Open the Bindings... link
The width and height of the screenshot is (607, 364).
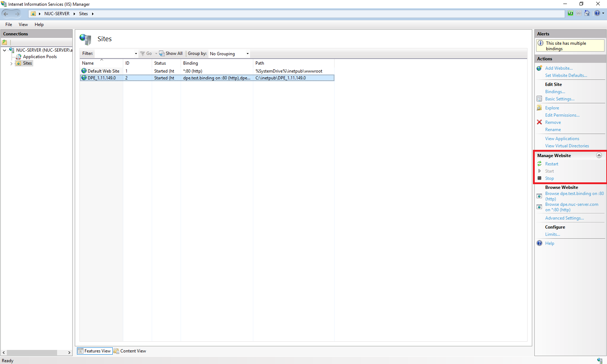555,92
